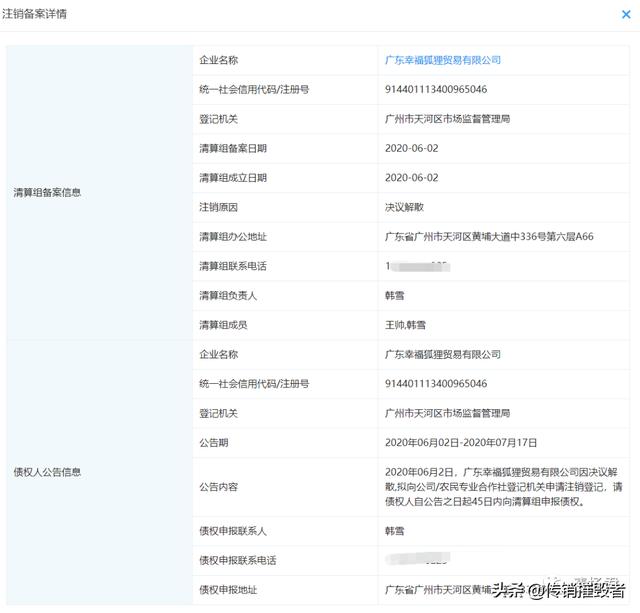Click the 债权申报地址 label
640x613 pixels.
(228, 590)
